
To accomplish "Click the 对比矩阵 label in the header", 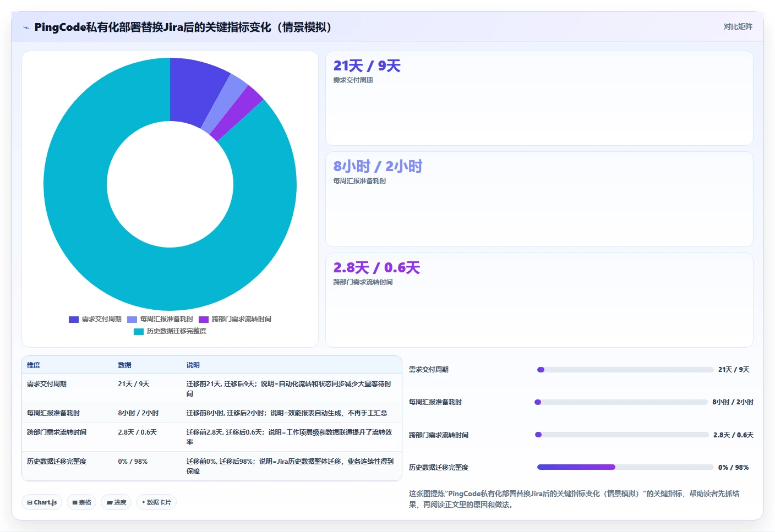I will pyautogui.click(x=738, y=26).
